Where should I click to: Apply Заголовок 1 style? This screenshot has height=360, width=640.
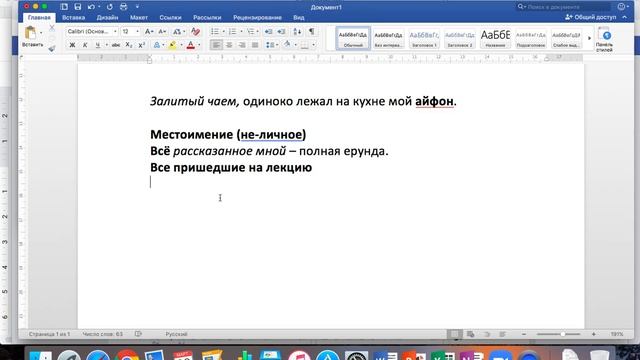point(424,38)
